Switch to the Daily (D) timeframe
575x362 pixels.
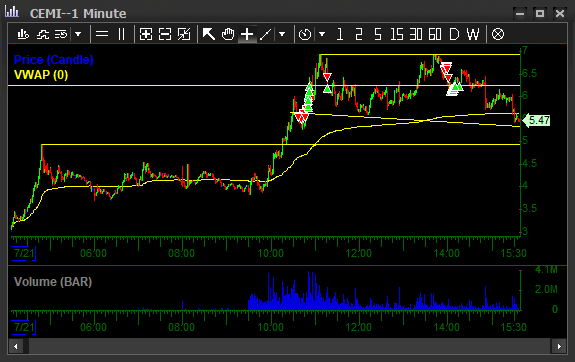(454, 34)
